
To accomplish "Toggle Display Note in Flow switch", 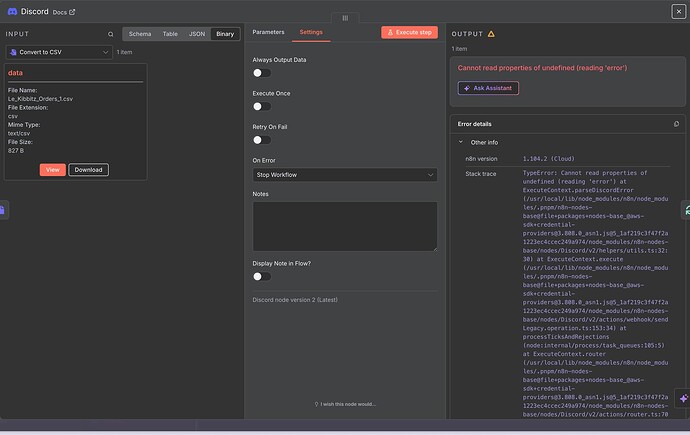I will point(261,276).
